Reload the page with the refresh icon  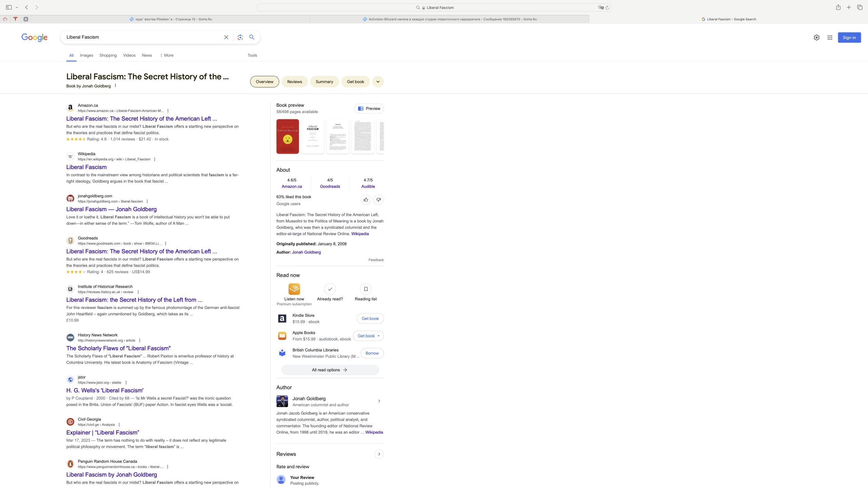tap(607, 7)
